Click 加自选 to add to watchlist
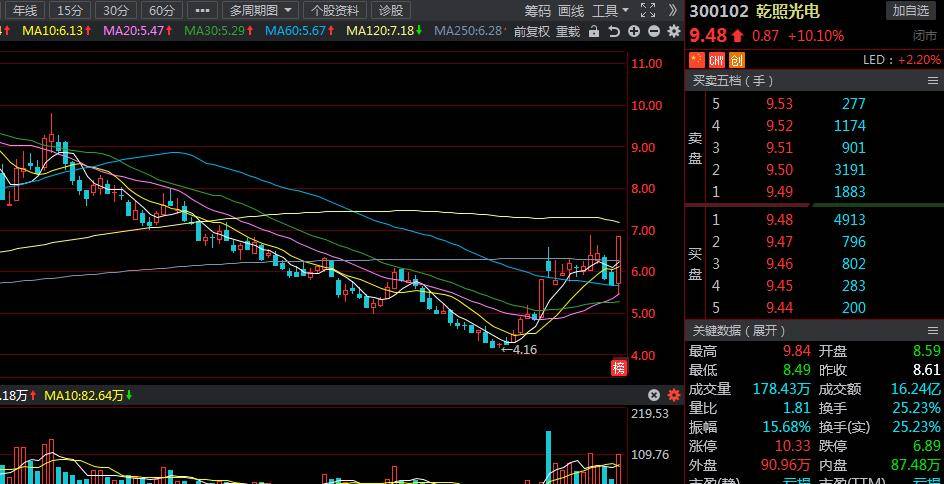This screenshot has width=944, height=484. [910, 10]
